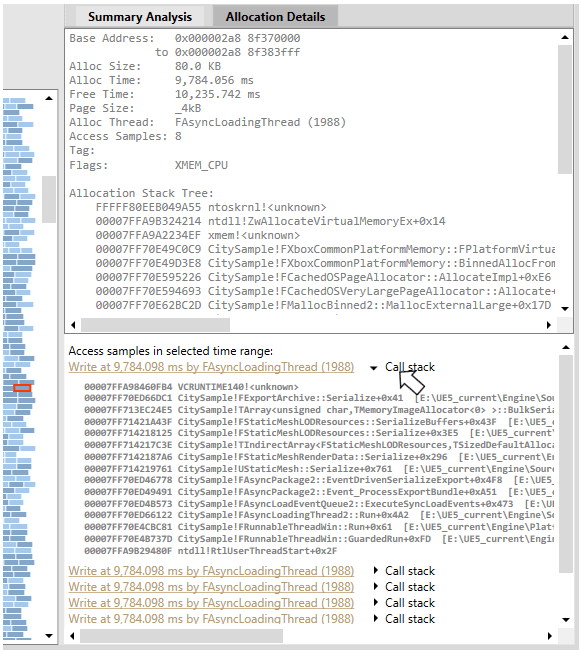
Task: Click the FMallocBinned2::MallocExternalLarge+0x17D frame
Action: click(323, 305)
